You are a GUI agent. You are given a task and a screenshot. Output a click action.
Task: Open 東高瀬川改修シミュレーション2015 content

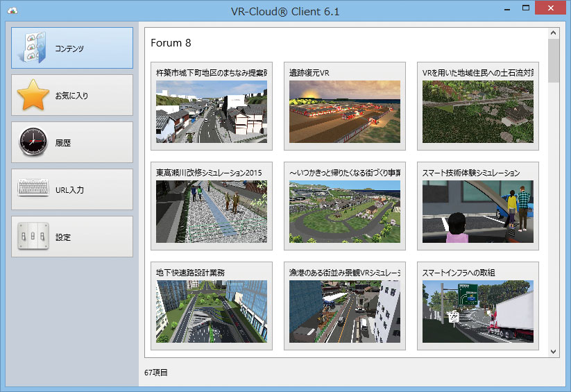coord(211,206)
